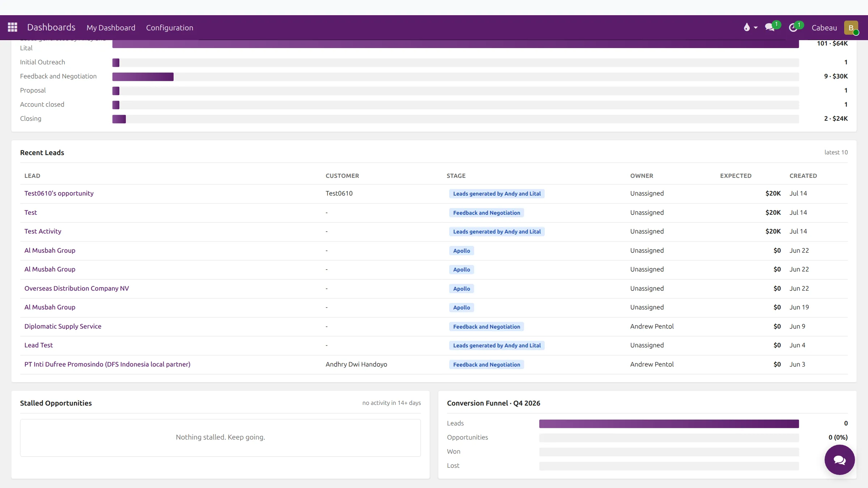
Task: Open the floating live chat bubble
Action: (x=839, y=459)
